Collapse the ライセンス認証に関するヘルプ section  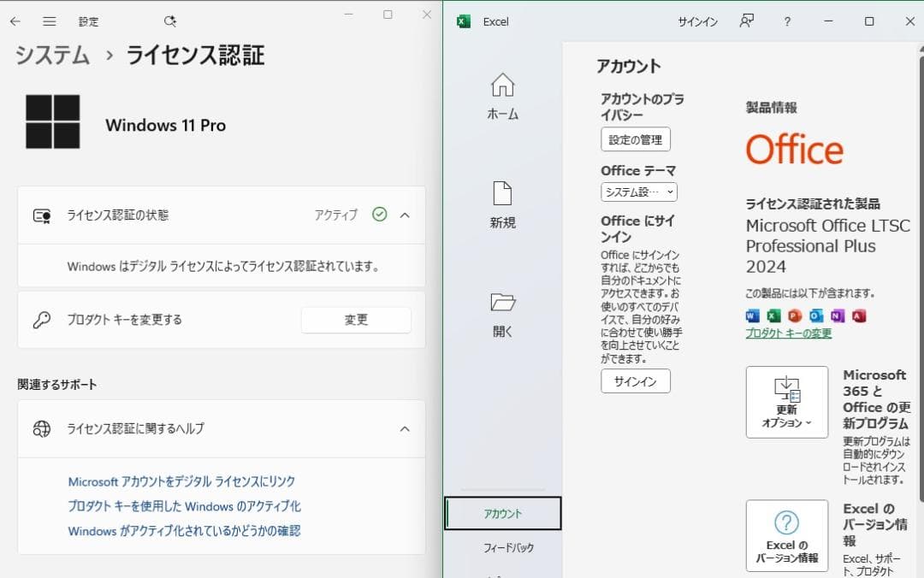[404, 429]
